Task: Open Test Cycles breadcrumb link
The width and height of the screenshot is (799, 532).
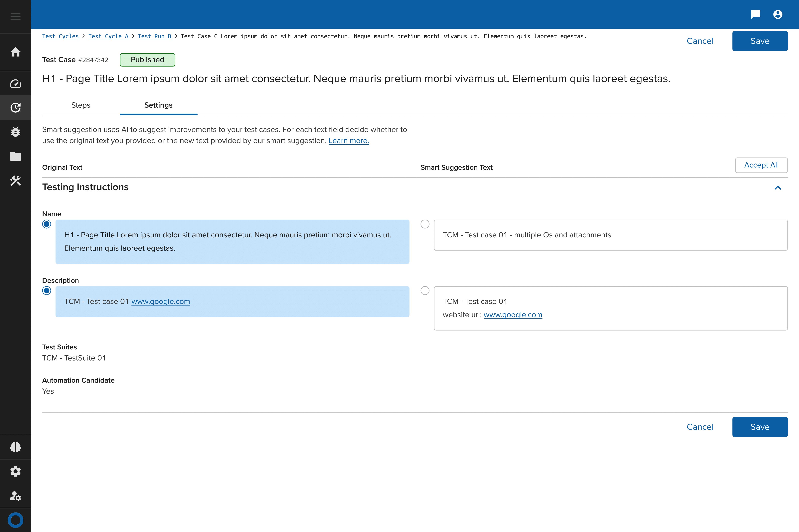Action: pyautogui.click(x=60, y=36)
